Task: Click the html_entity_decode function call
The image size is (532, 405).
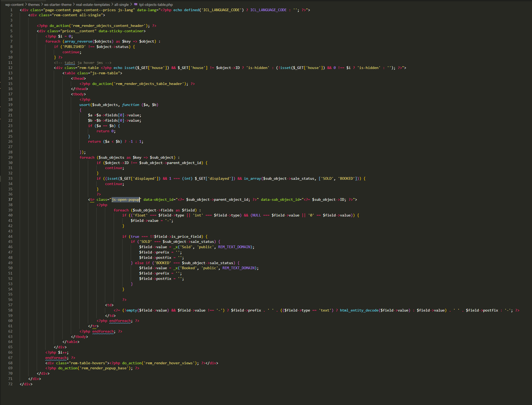Action: [x=359, y=310]
